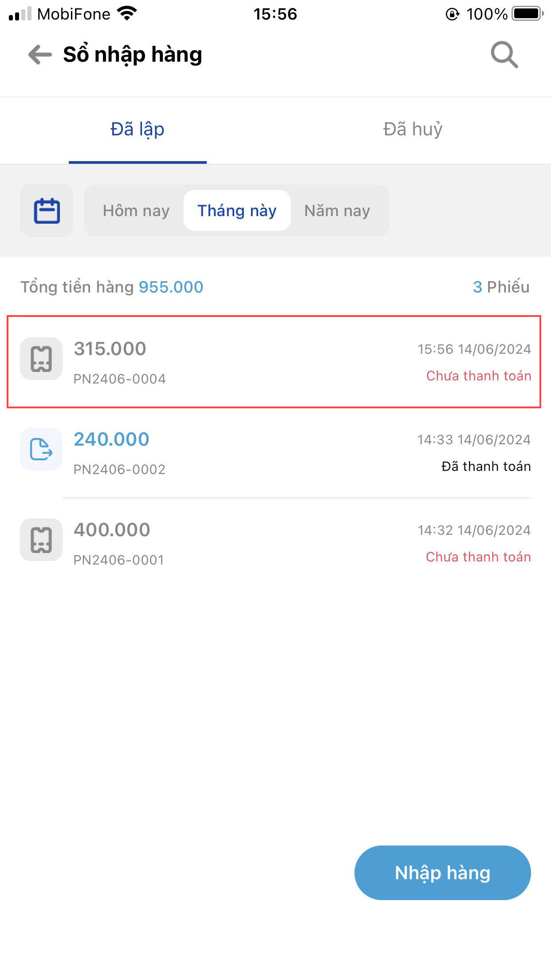The height and width of the screenshot is (980, 551).
Task: Tap the Wi-Fi icon in status bar
Action: [127, 14]
